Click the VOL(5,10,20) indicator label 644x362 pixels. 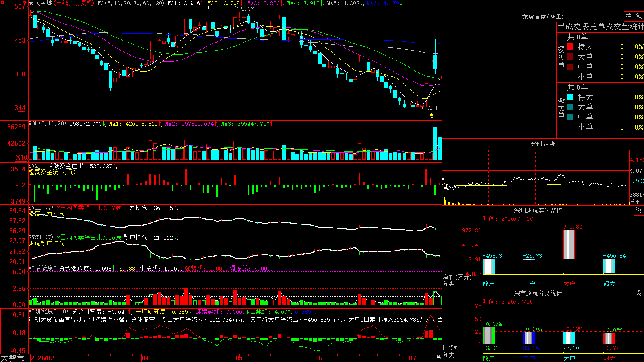pos(47,123)
